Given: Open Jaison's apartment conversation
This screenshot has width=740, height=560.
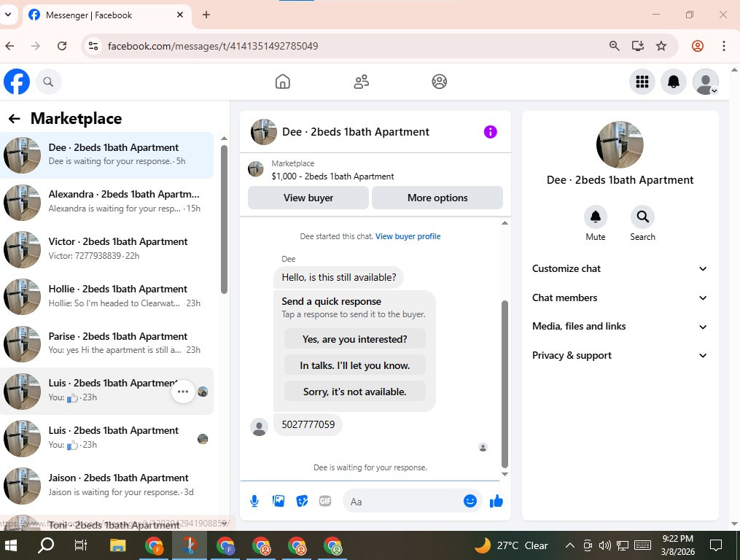Looking at the screenshot, I should tap(106, 486).
